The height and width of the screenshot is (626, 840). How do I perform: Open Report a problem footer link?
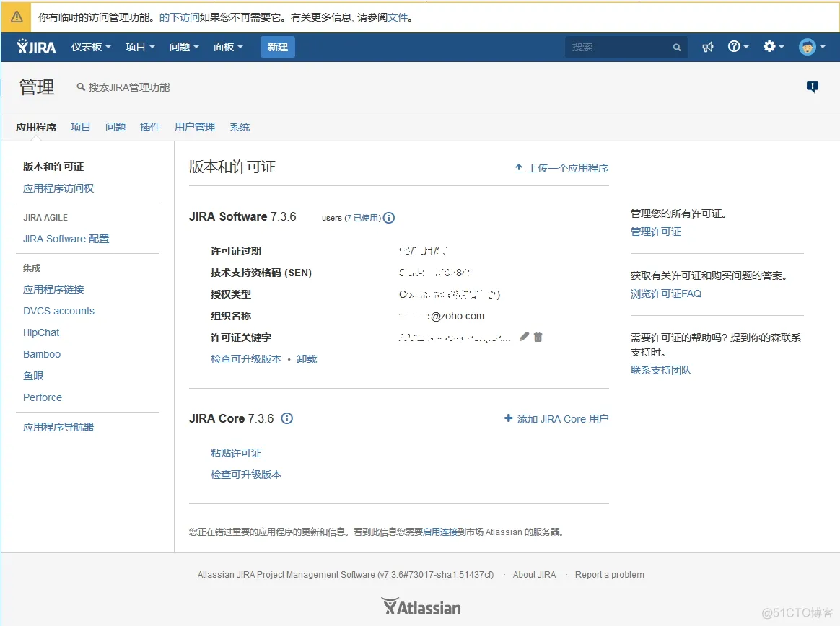[610, 575]
